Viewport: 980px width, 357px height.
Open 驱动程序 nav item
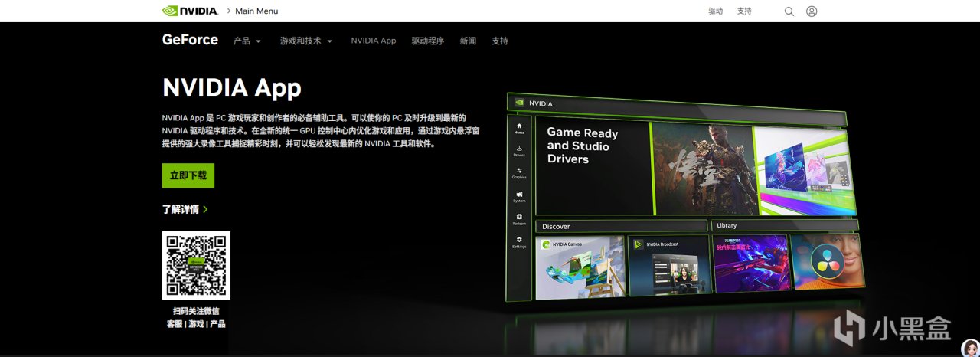(x=427, y=41)
